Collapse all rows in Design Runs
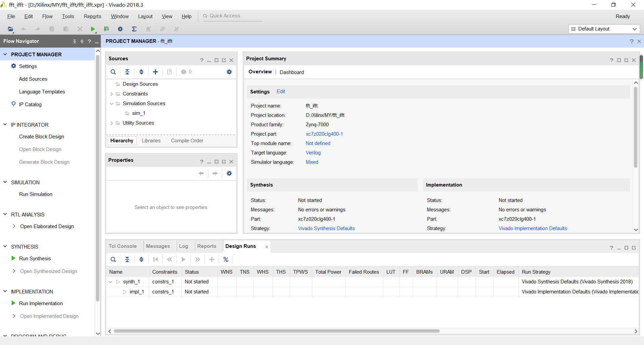This screenshot has height=345, width=644. point(127,259)
